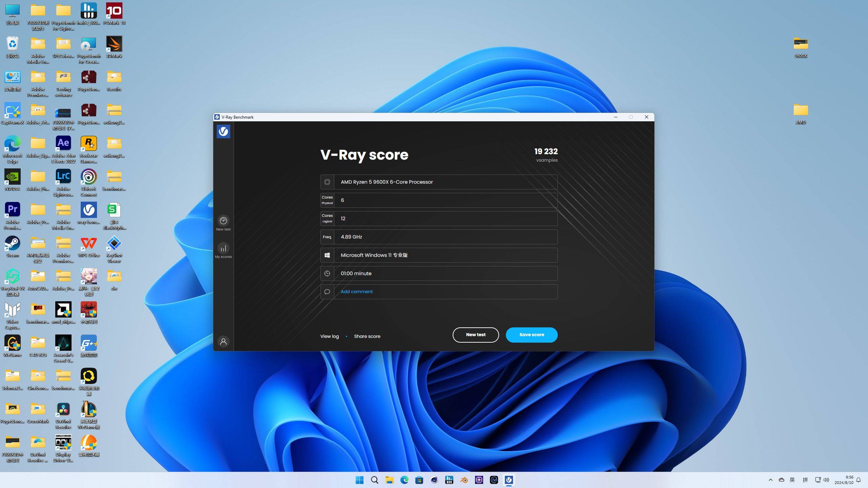
Task: Open the purple CPU chip app on taskbar
Action: click(479, 480)
